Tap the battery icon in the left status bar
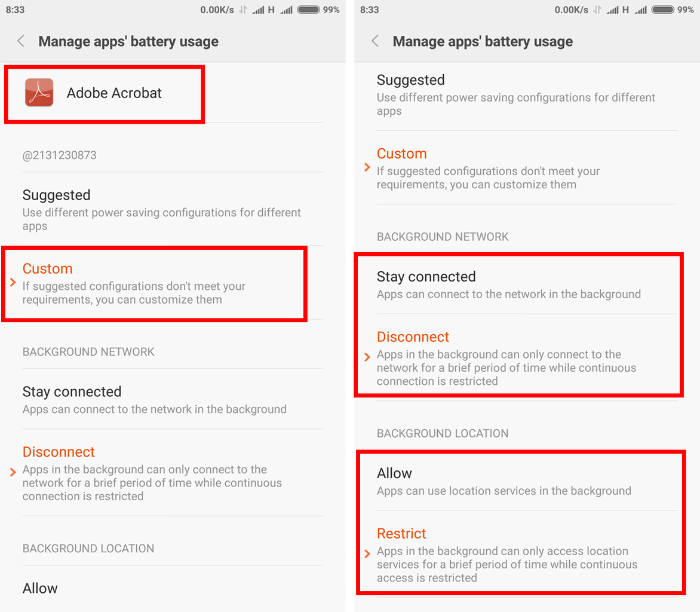Screen dimensions: 700x612 click(309, 10)
